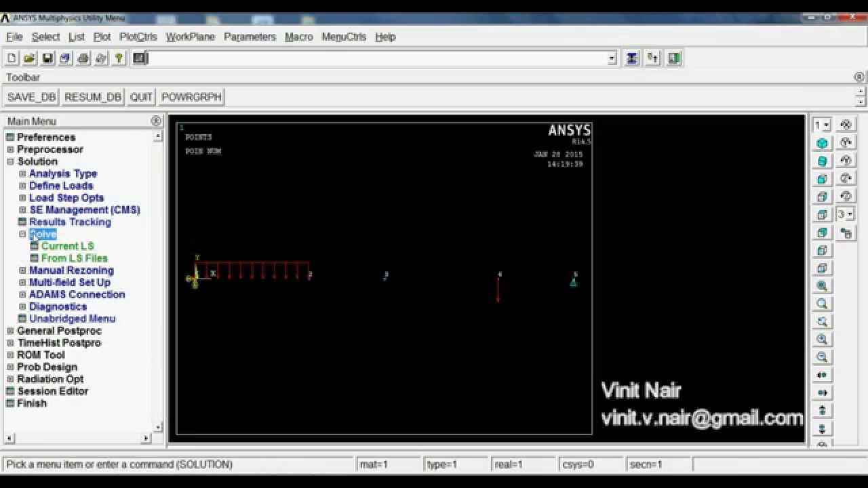Select the Front View cube icon

[x=822, y=179]
